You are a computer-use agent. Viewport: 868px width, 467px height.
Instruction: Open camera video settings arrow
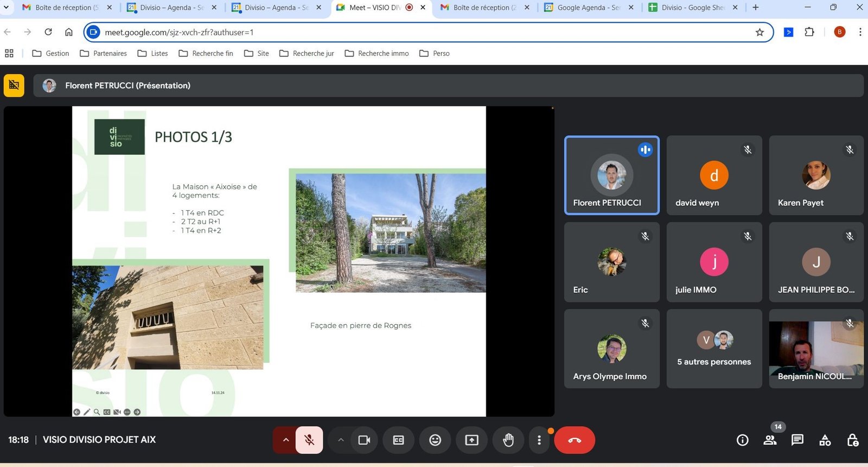341,440
